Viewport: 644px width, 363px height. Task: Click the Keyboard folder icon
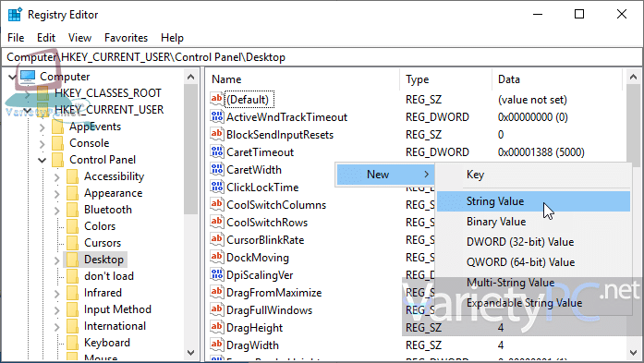[x=72, y=343]
